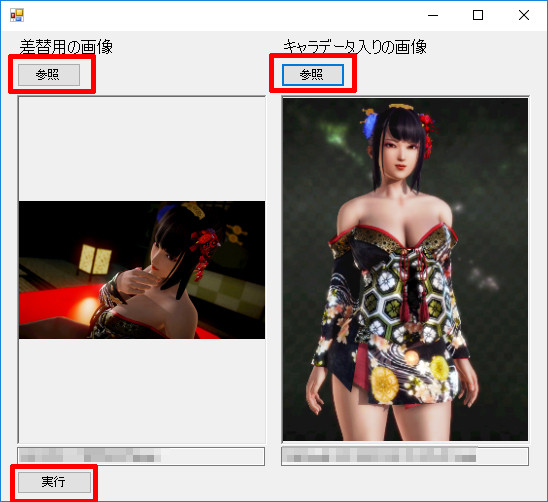This screenshot has height=502, width=548.
Task: Click the character card image preview on right
Action: click(x=405, y=269)
